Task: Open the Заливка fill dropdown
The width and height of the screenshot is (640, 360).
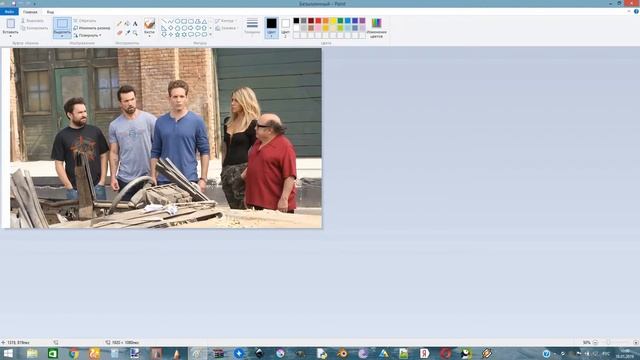Action: pos(227,28)
